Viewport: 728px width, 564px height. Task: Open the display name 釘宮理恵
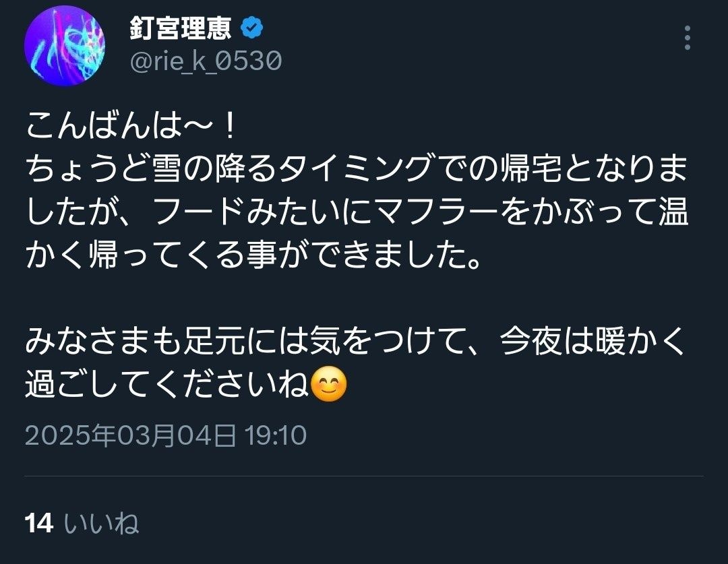tap(180, 28)
